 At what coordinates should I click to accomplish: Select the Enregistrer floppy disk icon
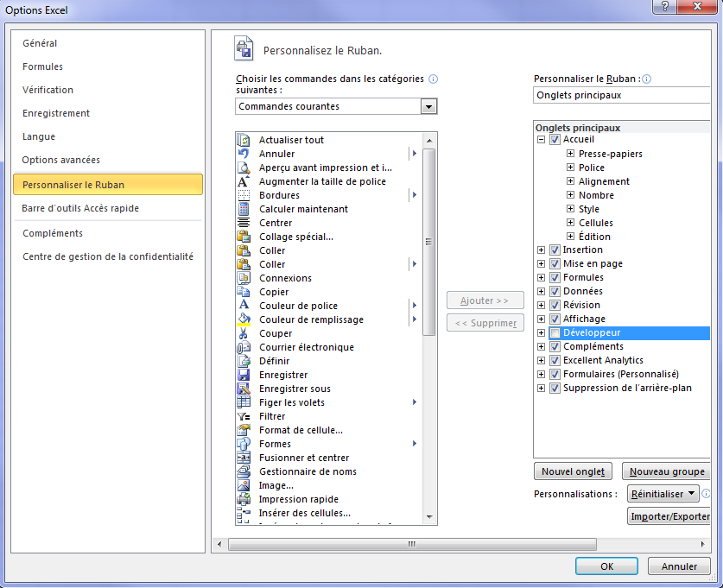tap(244, 375)
